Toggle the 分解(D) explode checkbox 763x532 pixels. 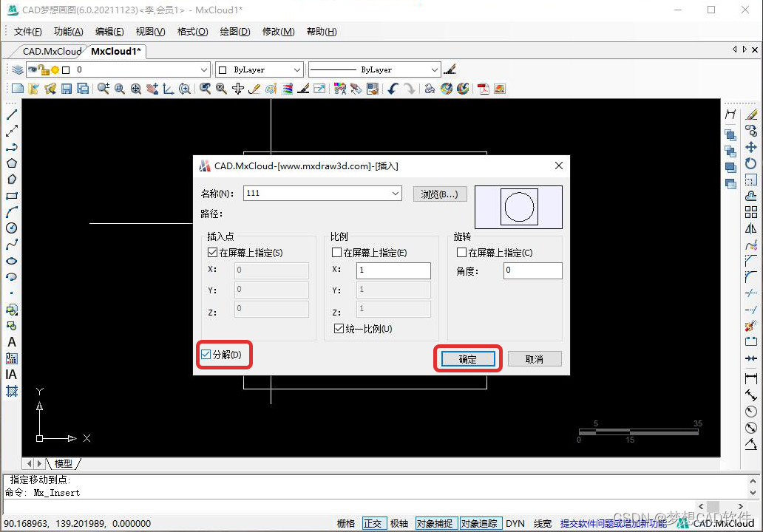[206, 355]
